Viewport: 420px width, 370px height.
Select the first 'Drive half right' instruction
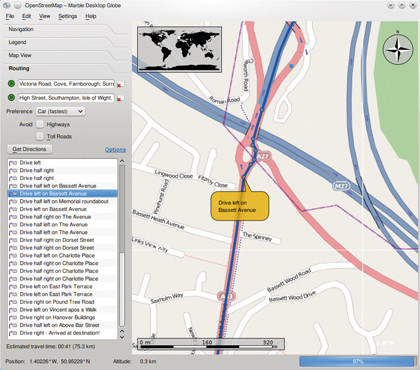[63, 170]
